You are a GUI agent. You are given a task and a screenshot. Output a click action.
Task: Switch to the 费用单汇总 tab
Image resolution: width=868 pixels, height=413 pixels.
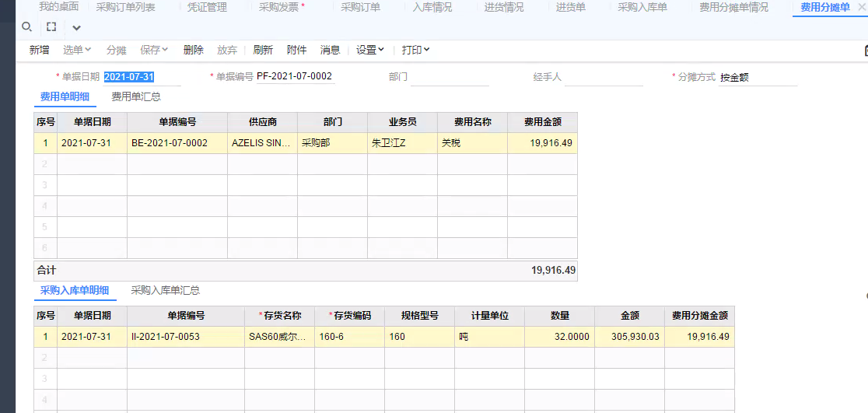[136, 97]
